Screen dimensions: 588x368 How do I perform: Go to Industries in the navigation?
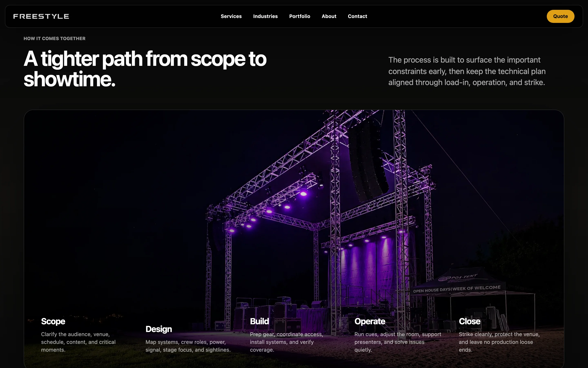click(265, 16)
